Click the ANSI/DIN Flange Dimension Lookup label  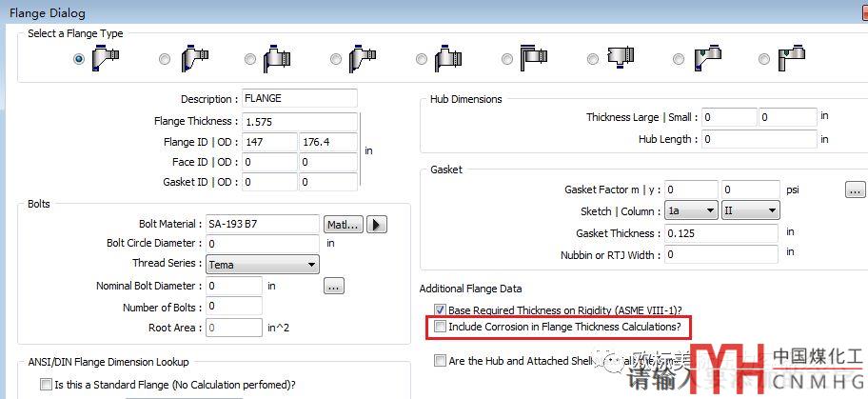click(x=108, y=362)
